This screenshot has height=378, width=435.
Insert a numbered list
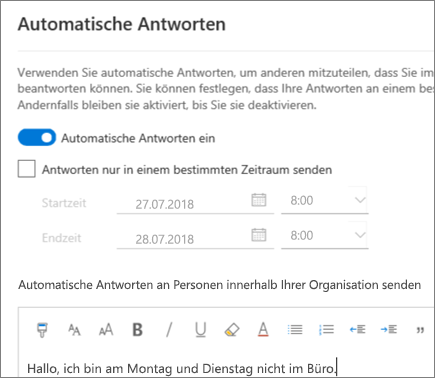point(326,330)
